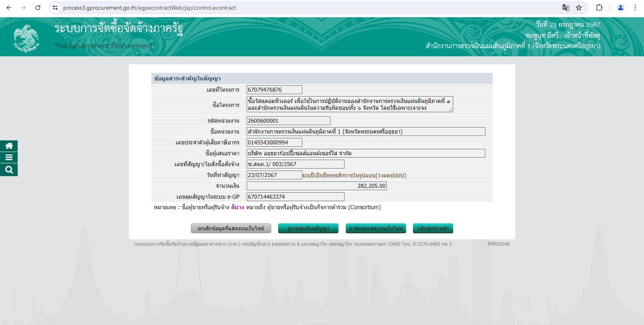Open the hamburger menu in left sidebar

pos(9,158)
